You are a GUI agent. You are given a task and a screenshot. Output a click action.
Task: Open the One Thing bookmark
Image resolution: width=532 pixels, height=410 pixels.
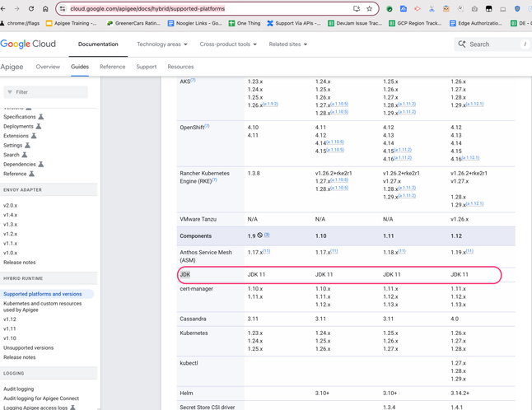pyautogui.click(x=245, y=23)
